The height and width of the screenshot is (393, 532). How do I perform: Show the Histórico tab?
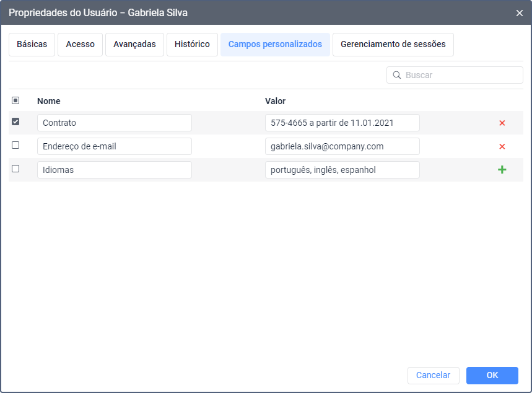coord(192,45)
